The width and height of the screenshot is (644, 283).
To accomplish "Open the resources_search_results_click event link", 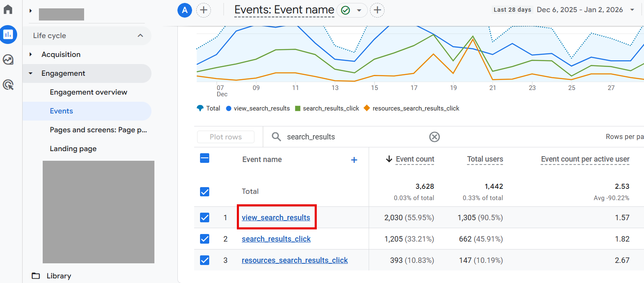I will click(x=295, y=260).
